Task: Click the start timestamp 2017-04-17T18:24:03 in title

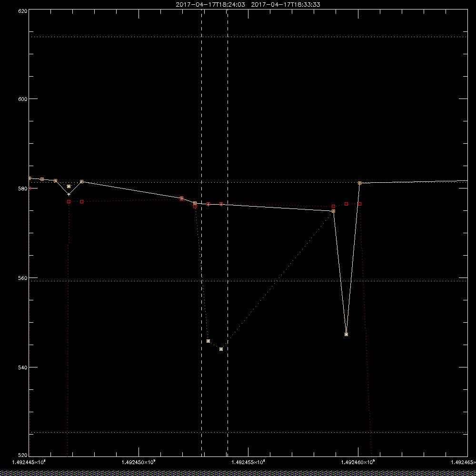Action: [210, 5]
